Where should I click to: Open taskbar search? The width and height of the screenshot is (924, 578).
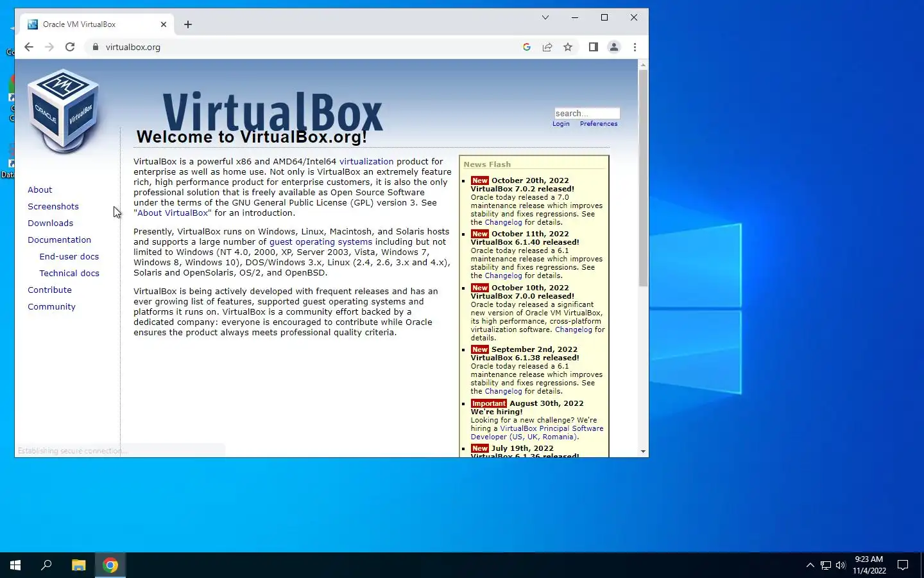tap(46, 565)
